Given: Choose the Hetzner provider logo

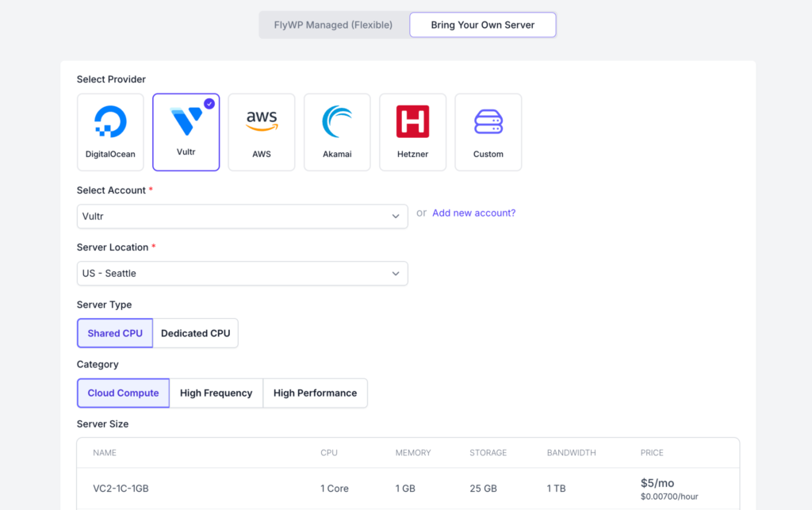Looking at the screenshot, I should 412,121.
